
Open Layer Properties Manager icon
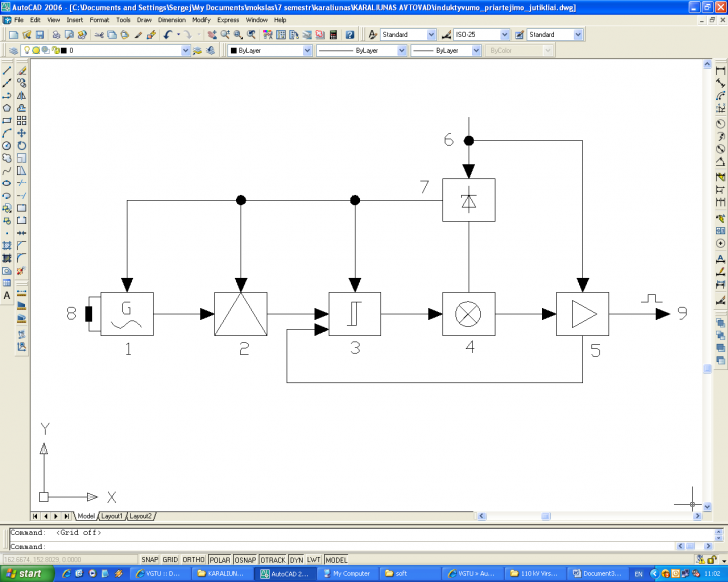[13, 51]
